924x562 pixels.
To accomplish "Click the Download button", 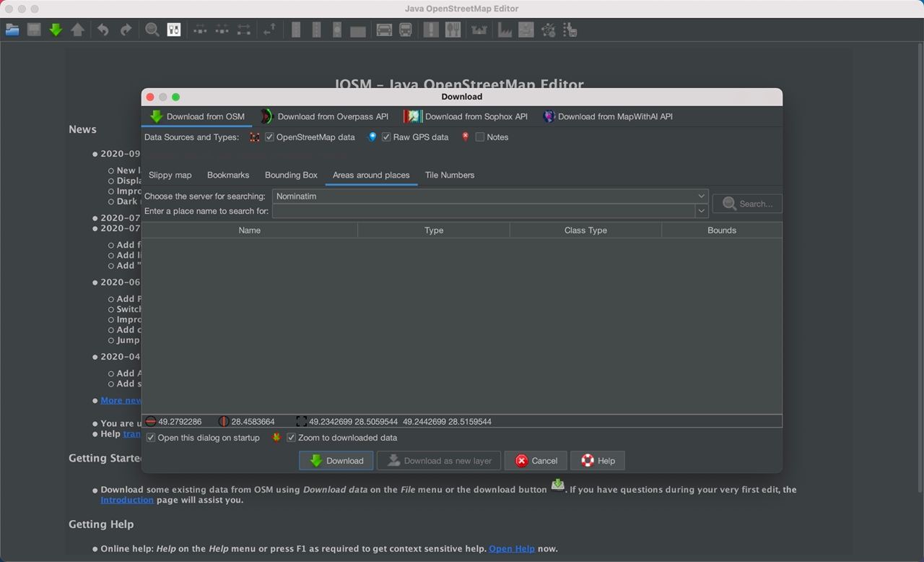I will 336,461.
